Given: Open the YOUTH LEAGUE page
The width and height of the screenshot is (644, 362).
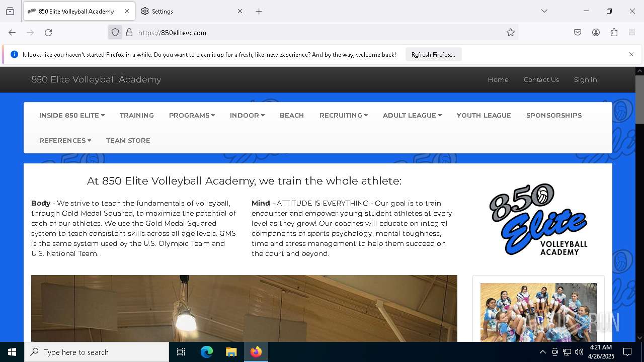Looking at the screenshot, I should click(484, 115).
